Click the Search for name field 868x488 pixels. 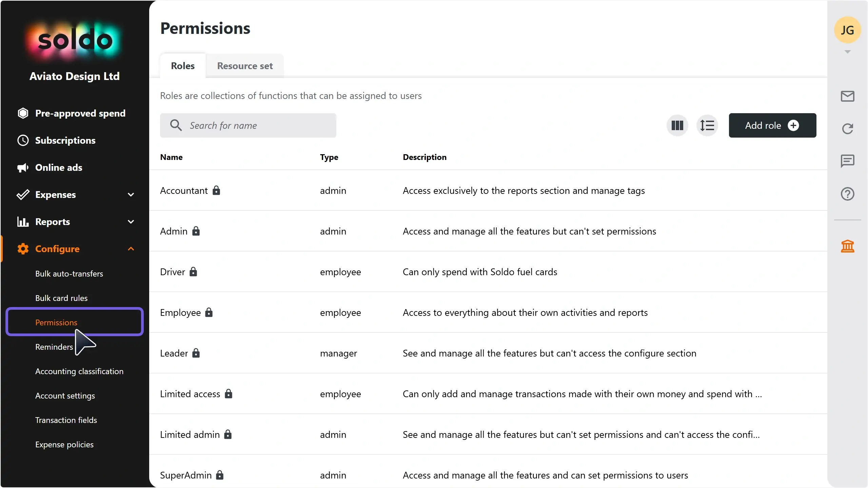(x=248, y=125)
